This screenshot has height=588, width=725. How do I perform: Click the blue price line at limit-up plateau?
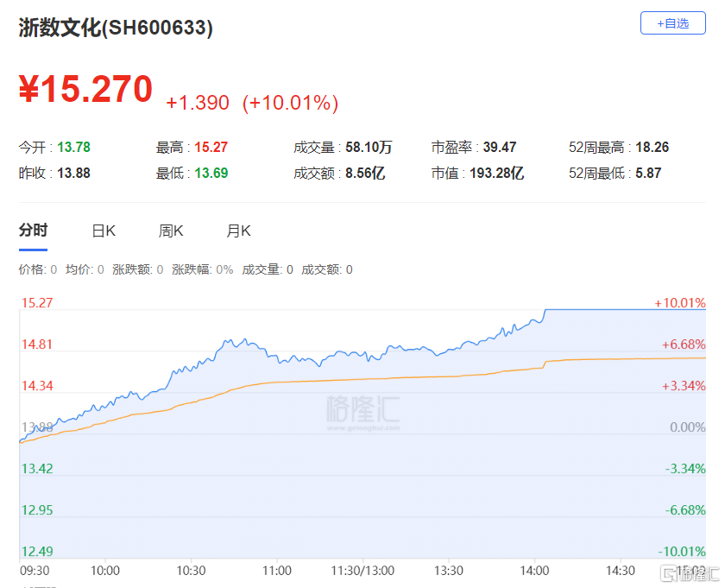pyautogui.click(x=625, y=309)
